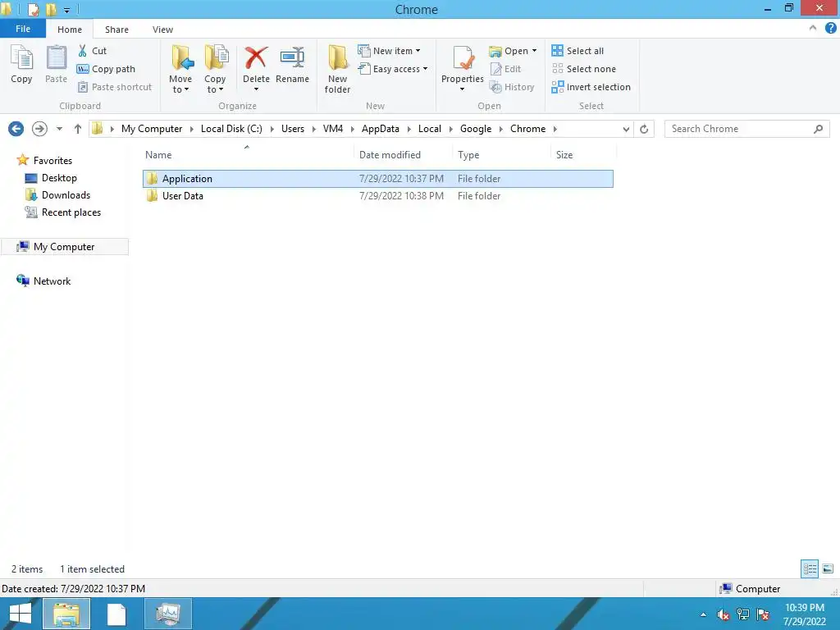Open the Move to dropdown

(x=180, y=69)
